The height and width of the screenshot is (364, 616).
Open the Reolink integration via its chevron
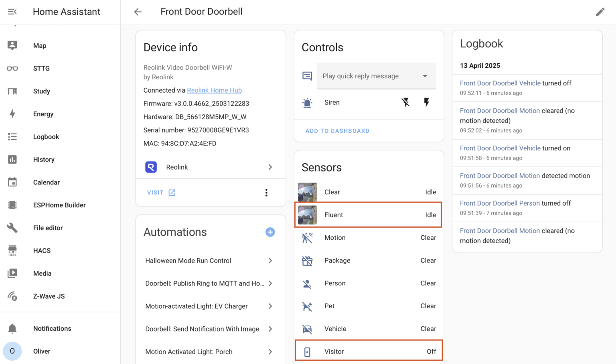click(x=271, y=167)
